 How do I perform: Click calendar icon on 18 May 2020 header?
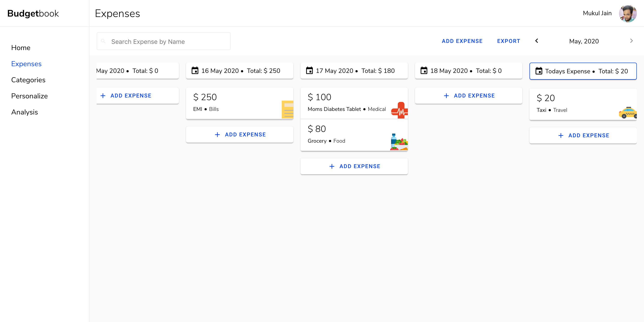pyautogui.click(x=424, y=71)
